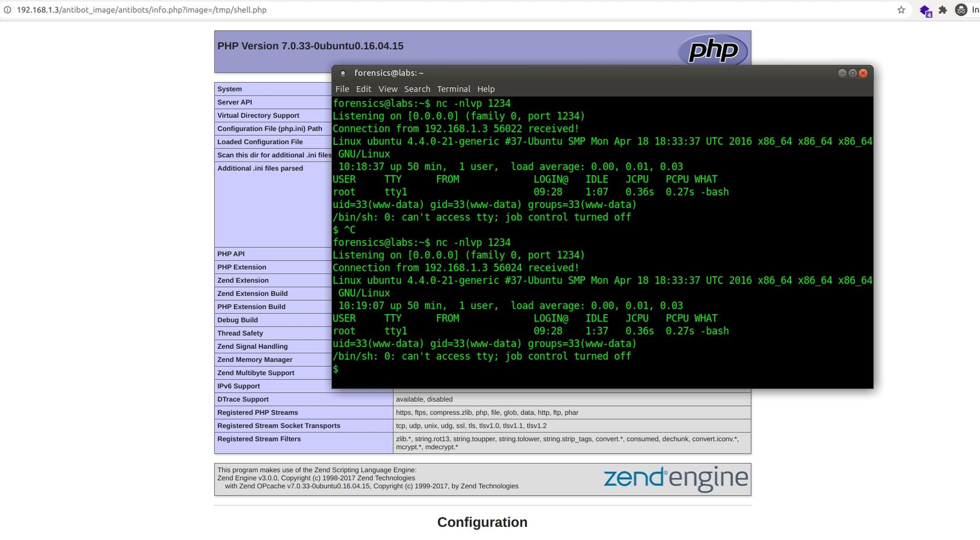
Task: Click 'Connection from 192.168.1.3 56022 received!' line
Action: point(456,129)
